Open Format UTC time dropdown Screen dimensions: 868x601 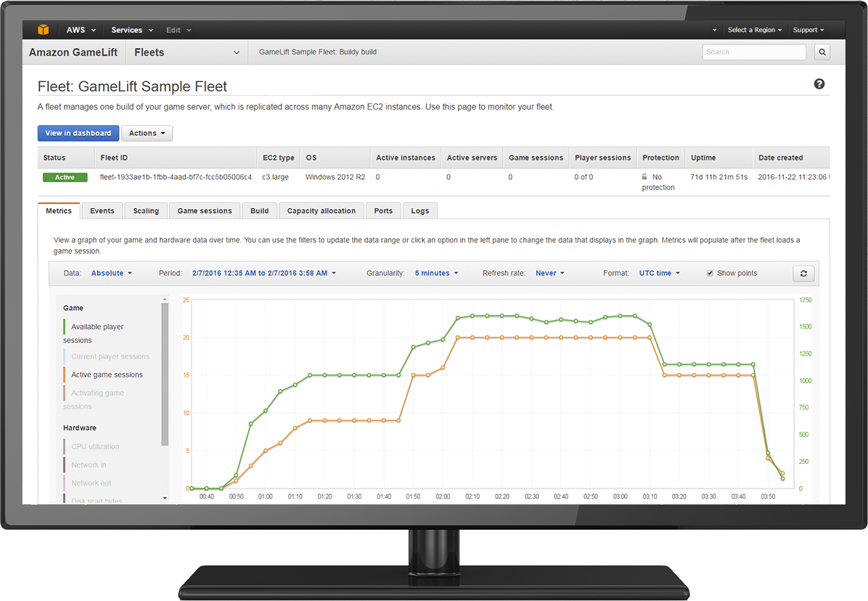[659, 274]
